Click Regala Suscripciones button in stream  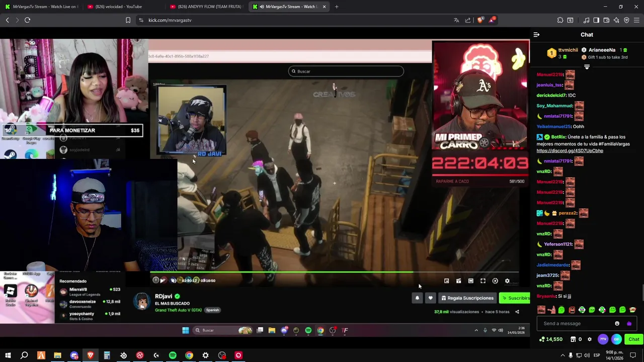click(467, 298)
